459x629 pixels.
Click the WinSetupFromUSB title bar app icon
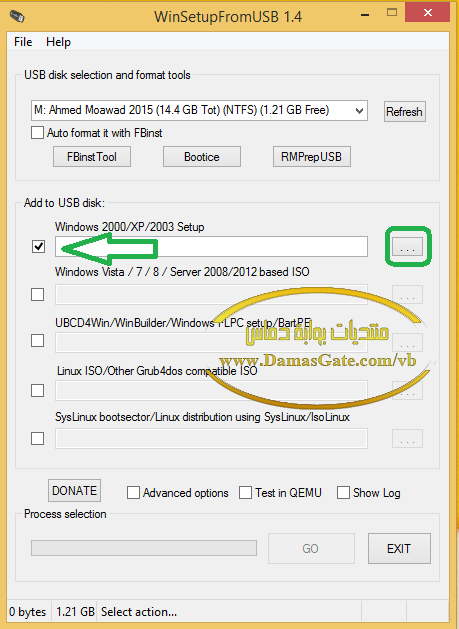pos(17,16)
